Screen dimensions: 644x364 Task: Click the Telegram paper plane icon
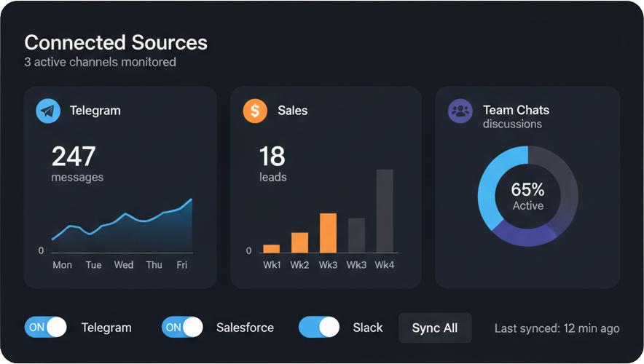(48, 111)
